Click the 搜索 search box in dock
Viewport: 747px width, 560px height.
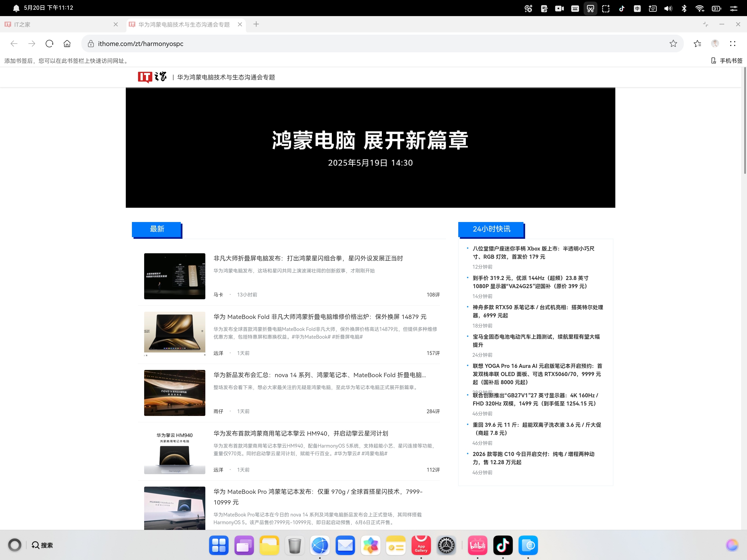42,545
